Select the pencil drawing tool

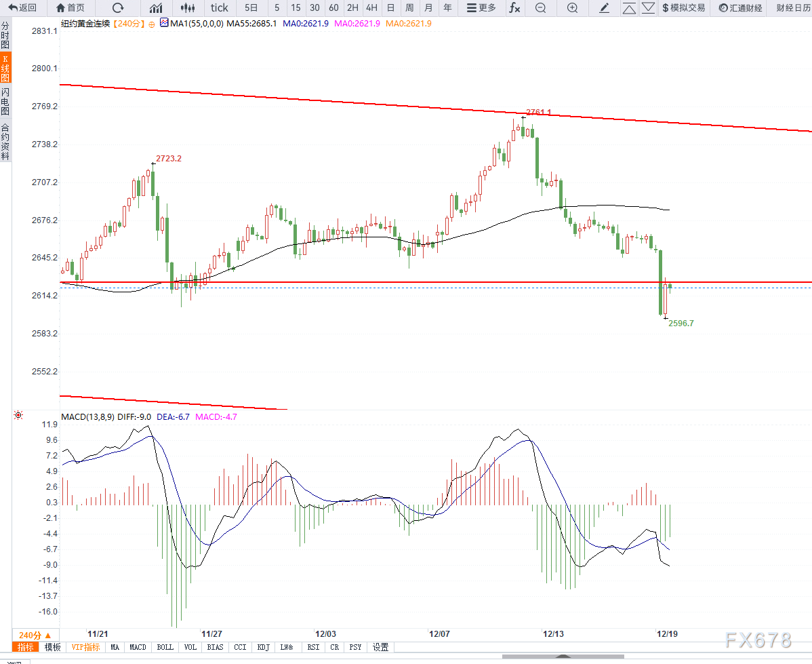[x=605, y=8]
